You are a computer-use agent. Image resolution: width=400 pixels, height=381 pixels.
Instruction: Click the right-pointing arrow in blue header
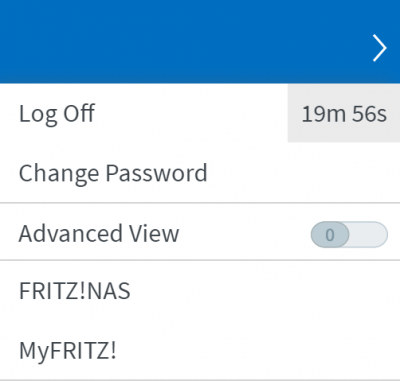click(x=379, y=48)
